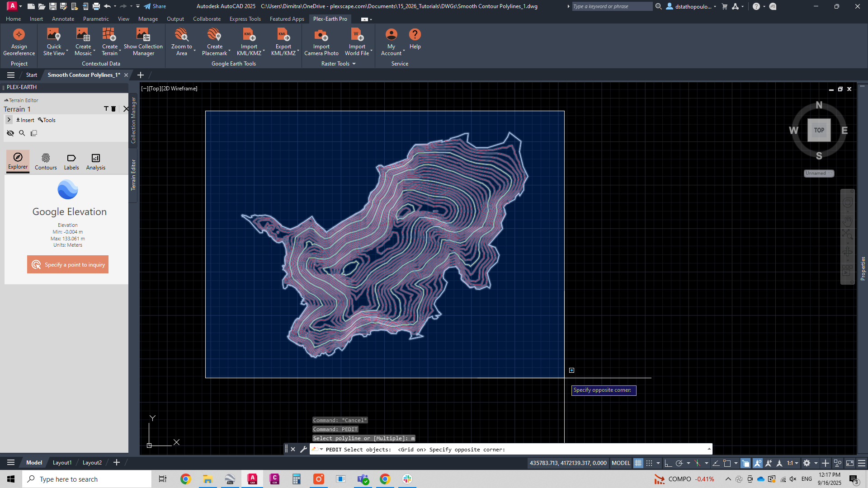Toggle drawing grid display in status bar
This screenshot has height=488, width=868.
(x=638, y=463)
